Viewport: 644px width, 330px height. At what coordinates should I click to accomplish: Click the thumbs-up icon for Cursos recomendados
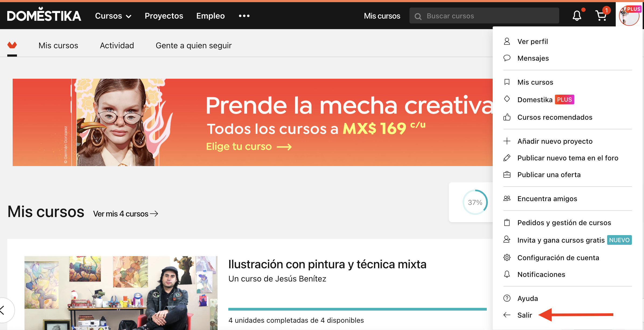point(507,117)
